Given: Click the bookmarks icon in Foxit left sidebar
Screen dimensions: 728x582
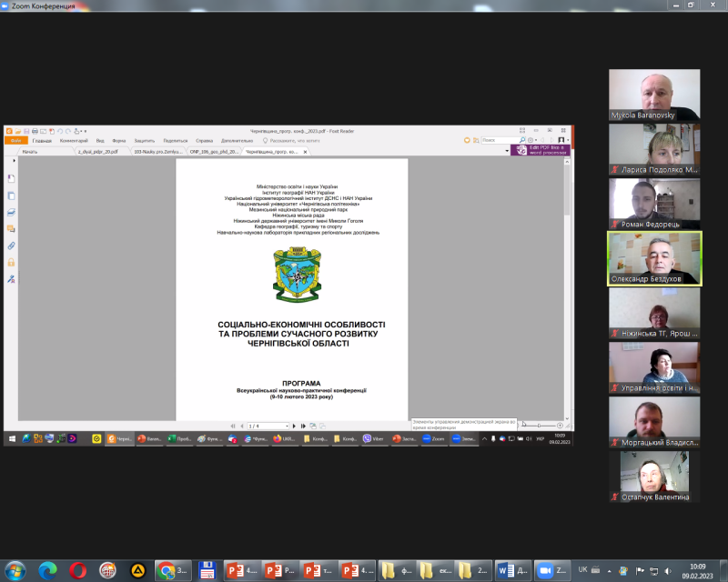Looking at the screenshot, I should [x=11, y=177].
